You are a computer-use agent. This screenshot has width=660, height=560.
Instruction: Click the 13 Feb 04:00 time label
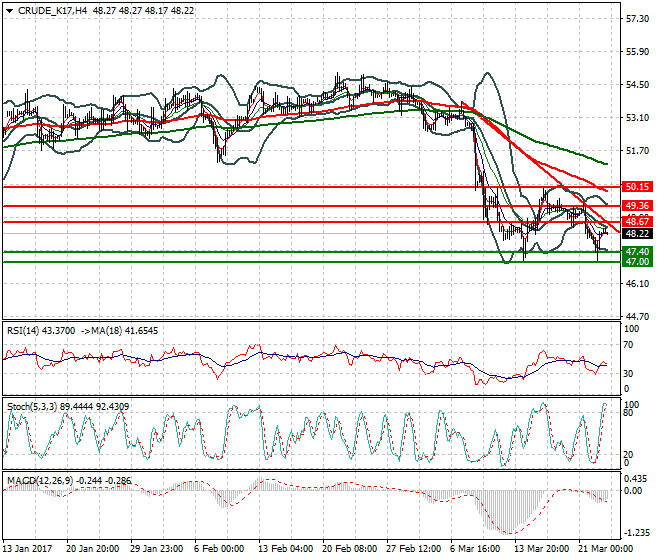285,549
